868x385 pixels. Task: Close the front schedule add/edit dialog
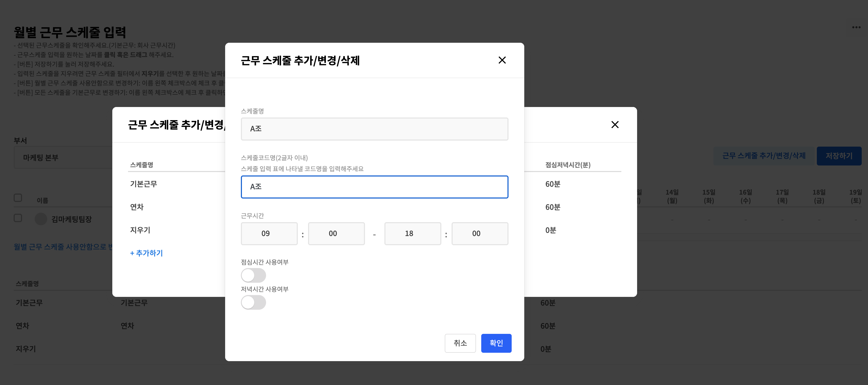point(502,60)
